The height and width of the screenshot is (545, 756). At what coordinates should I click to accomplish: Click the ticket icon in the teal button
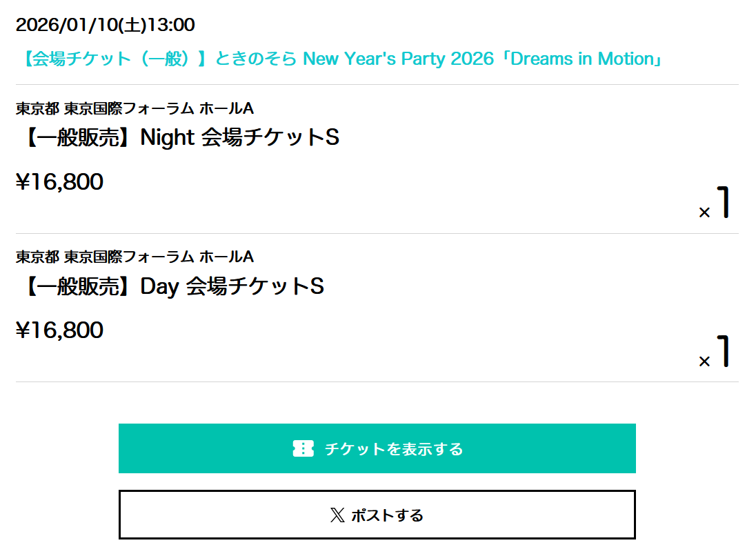pyautogui.click(x=303, y=449)
